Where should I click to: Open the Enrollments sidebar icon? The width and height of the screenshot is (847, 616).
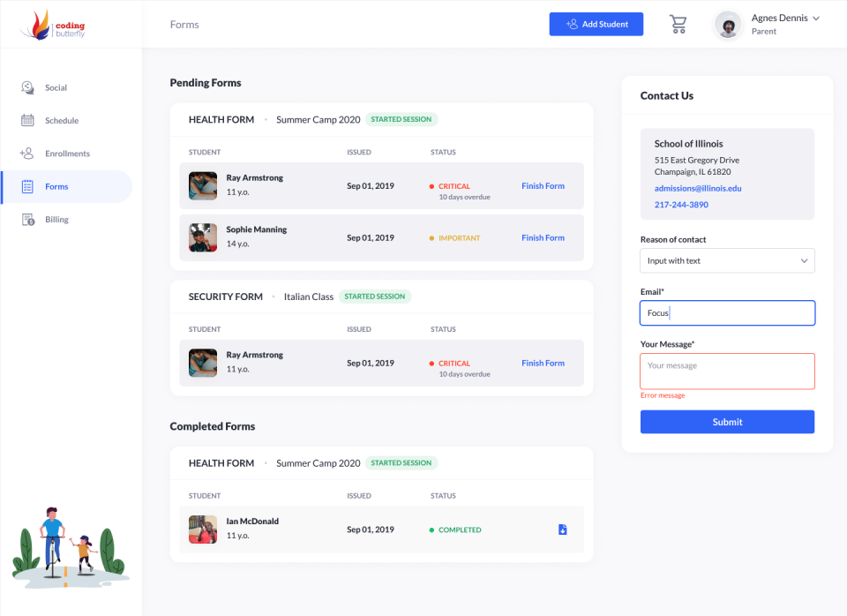[26, 153]
